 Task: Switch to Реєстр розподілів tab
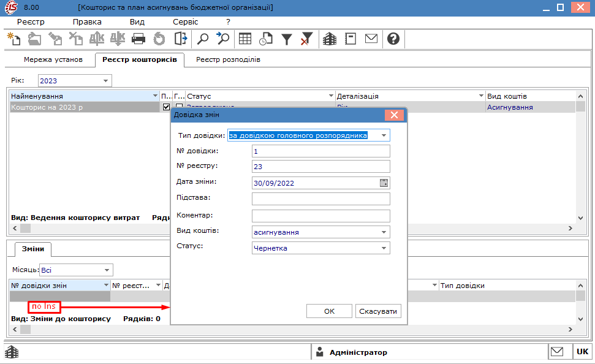point(228,59)
